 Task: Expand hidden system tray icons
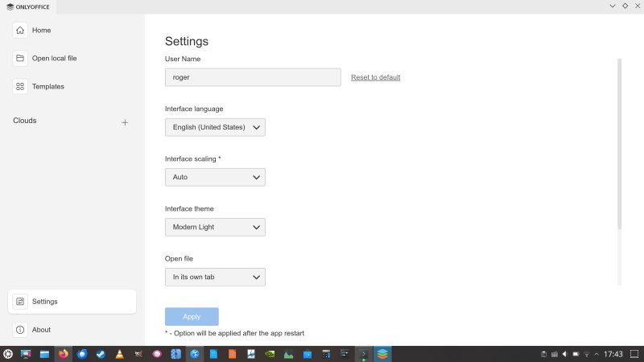[597, 354]
